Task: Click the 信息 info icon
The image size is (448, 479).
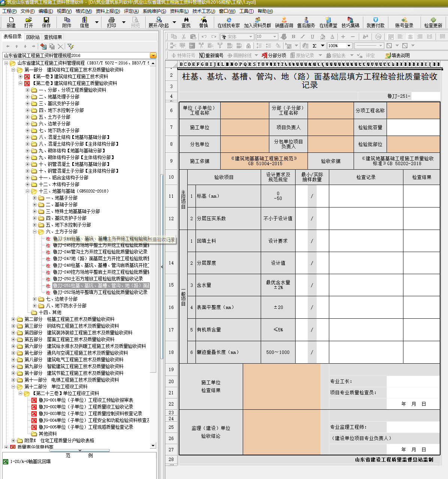Action: tap(84, 22)
